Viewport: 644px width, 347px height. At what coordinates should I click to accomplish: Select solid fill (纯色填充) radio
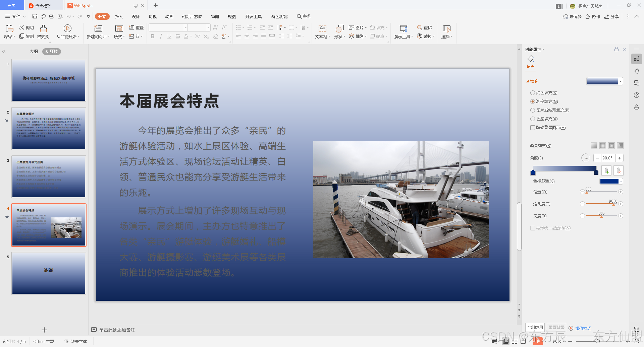click(x=533, y=93)
